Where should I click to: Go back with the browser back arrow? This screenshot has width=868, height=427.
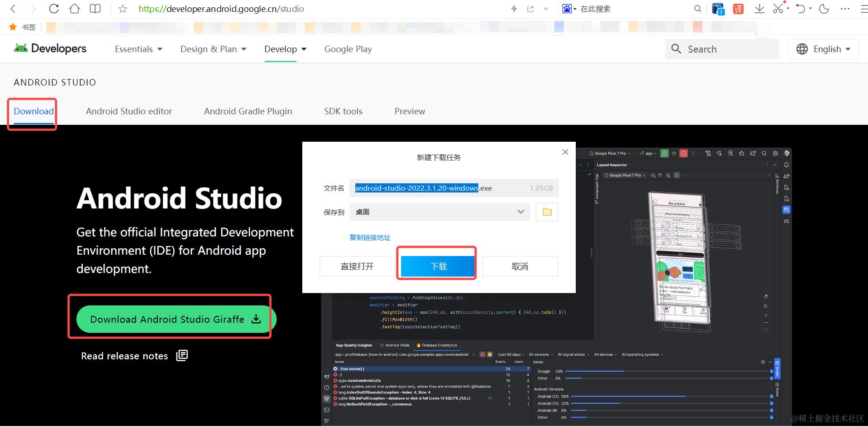tap(13, 9)
